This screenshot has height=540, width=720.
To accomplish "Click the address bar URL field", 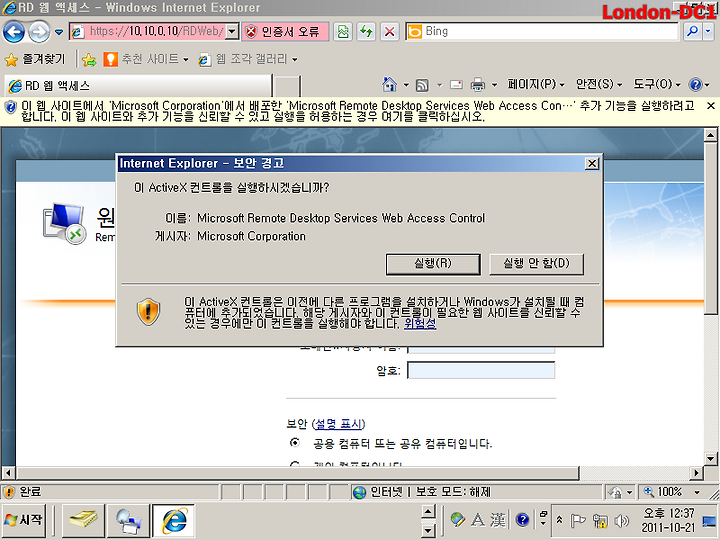I will 155,31.
